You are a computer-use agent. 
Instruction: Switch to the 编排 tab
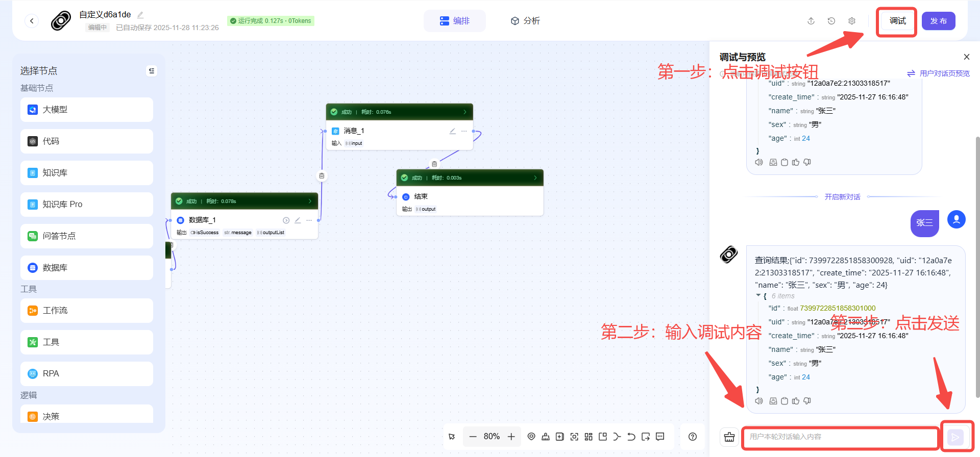(455, 21)
